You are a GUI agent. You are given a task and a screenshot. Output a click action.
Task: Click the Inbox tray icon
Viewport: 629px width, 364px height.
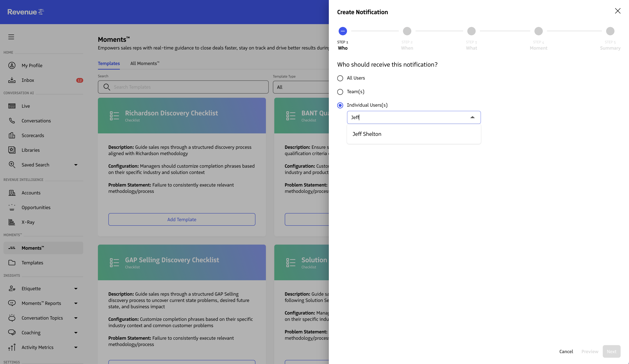(x=12, y=80)
